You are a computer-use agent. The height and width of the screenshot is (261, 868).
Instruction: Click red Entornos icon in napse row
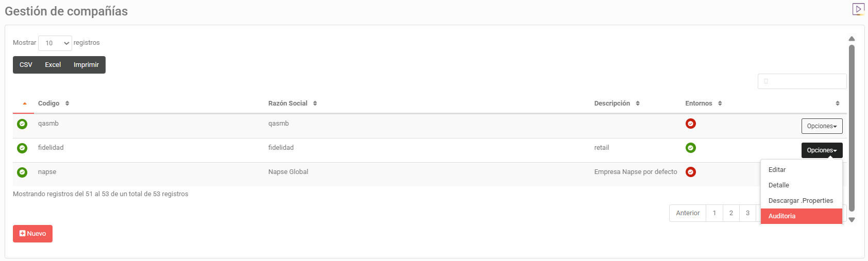tap(691, 172)
